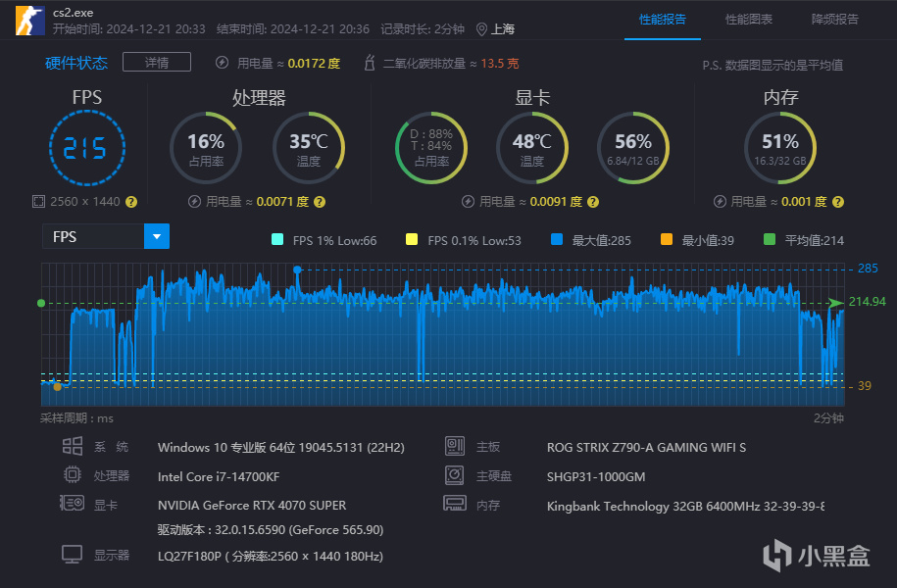Click the help icon beside 2560 x 1440
The width and height of the screenshot is (897, 588).
(131, 202)
